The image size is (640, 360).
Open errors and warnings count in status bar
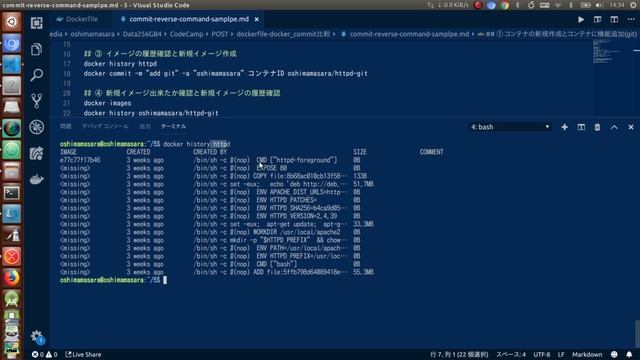[x=44, y=354]
